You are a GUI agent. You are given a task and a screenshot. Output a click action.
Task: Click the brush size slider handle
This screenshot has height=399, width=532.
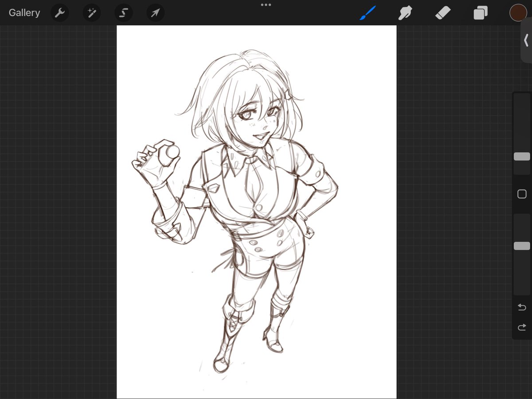click(x=522, y=156)
